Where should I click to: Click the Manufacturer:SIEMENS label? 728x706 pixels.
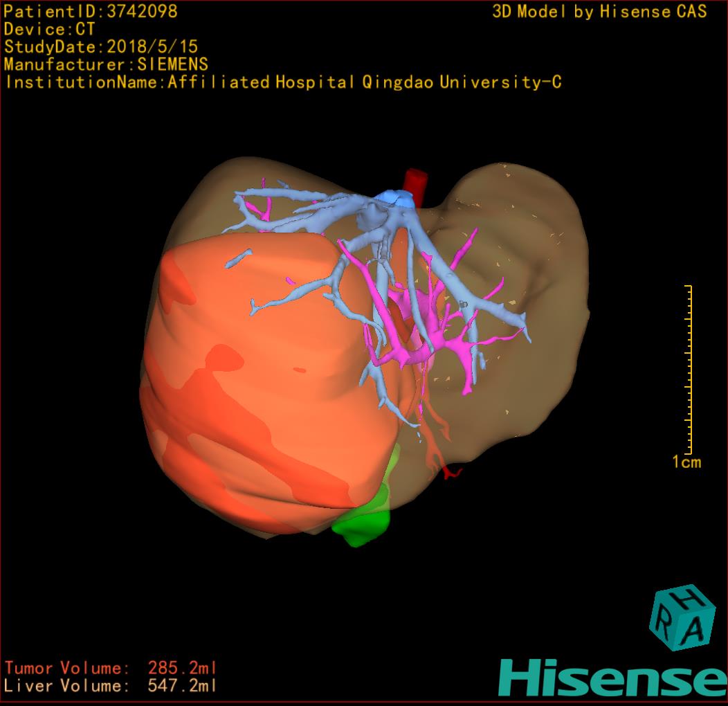[x=106, y=64]
